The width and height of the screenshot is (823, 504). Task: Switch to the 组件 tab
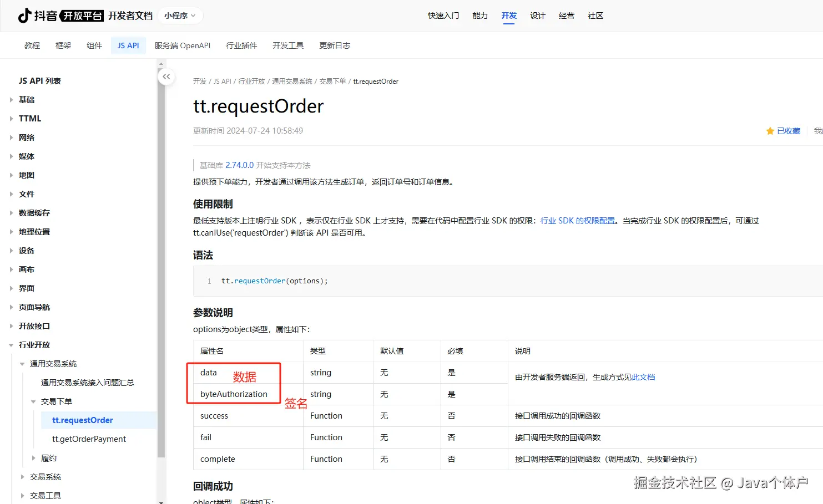point(94,45)
